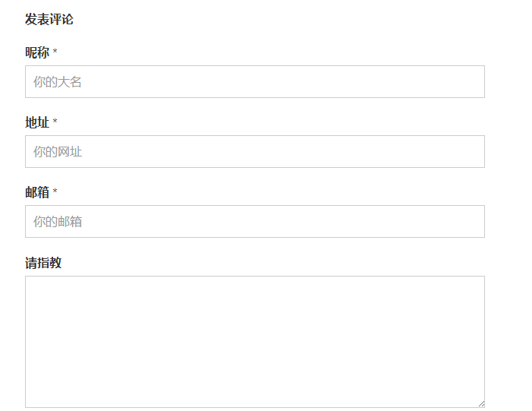Click the 昵称 nickname input field

coord(255,81)
